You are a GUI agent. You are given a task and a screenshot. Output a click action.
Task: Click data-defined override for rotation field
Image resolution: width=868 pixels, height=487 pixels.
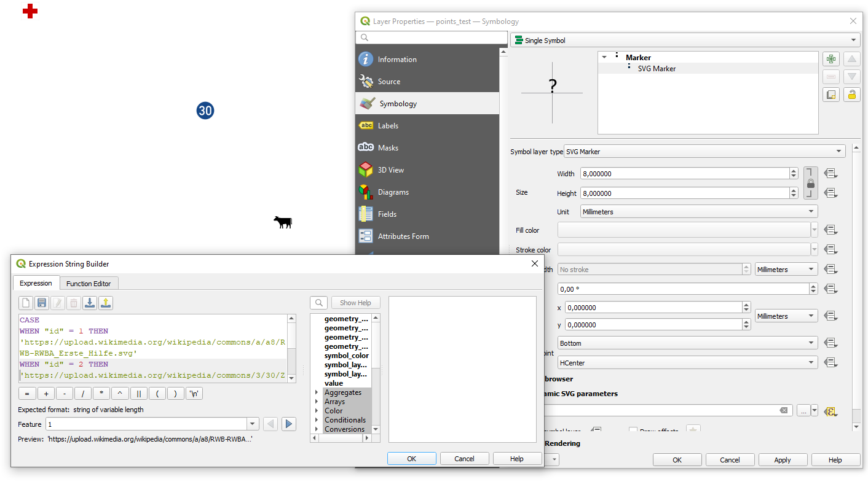pyautogui.click(x=831, y=289)
